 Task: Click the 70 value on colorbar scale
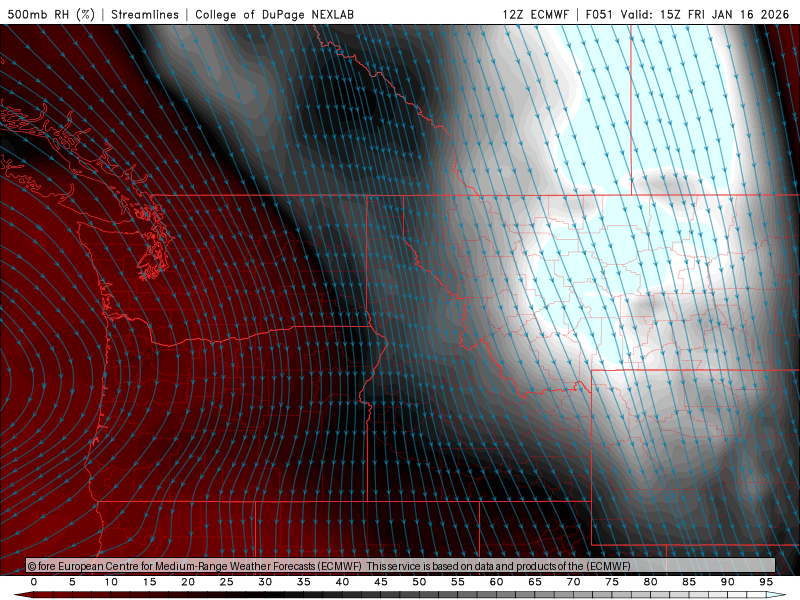coord(573,582)
